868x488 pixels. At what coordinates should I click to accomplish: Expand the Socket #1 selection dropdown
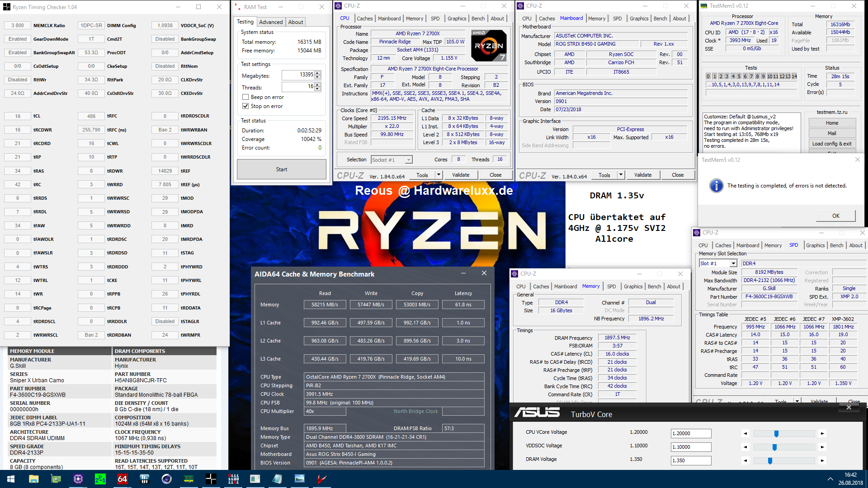408,160
